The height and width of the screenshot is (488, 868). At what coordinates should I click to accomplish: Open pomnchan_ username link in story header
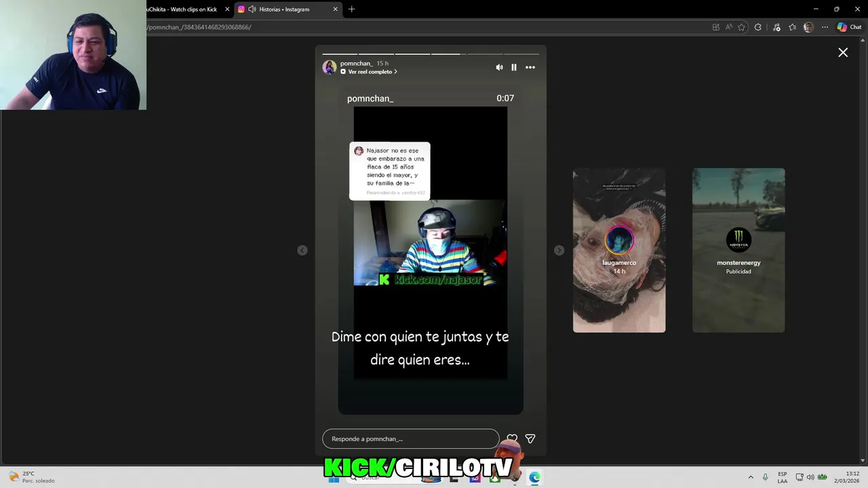[356, 63]
